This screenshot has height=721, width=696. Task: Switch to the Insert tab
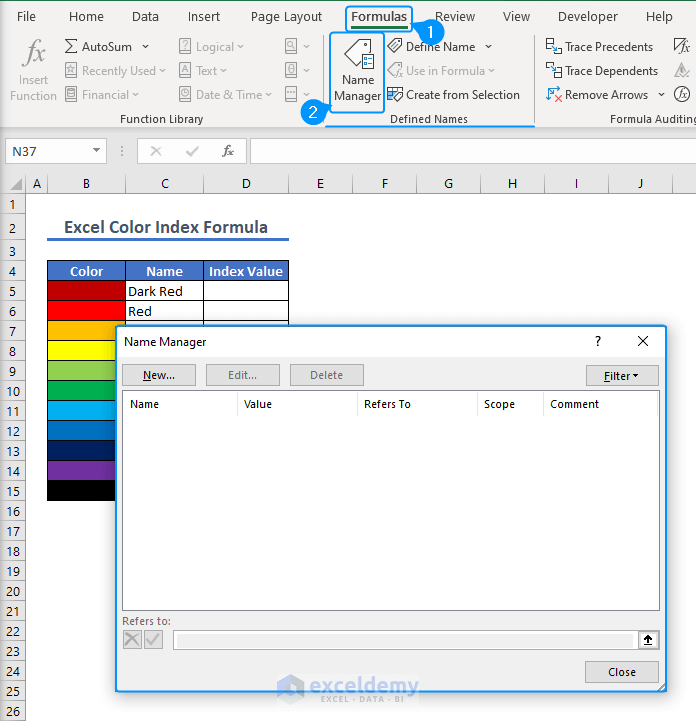point(204,17)
